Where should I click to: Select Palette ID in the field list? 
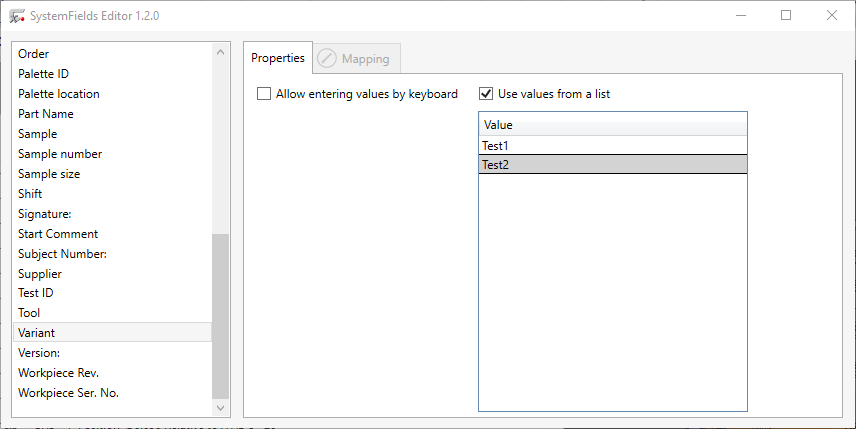(x=43, y=74)
